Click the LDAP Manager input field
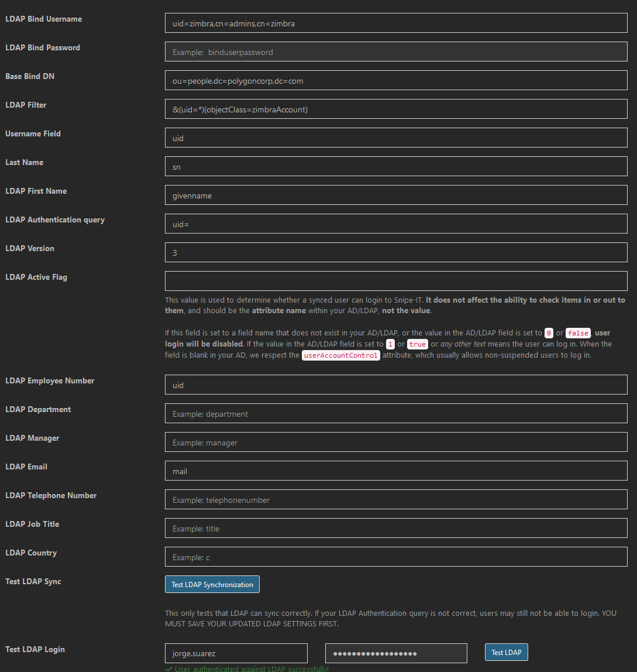Screen dimensions: 637x672 tap(395, 441)
